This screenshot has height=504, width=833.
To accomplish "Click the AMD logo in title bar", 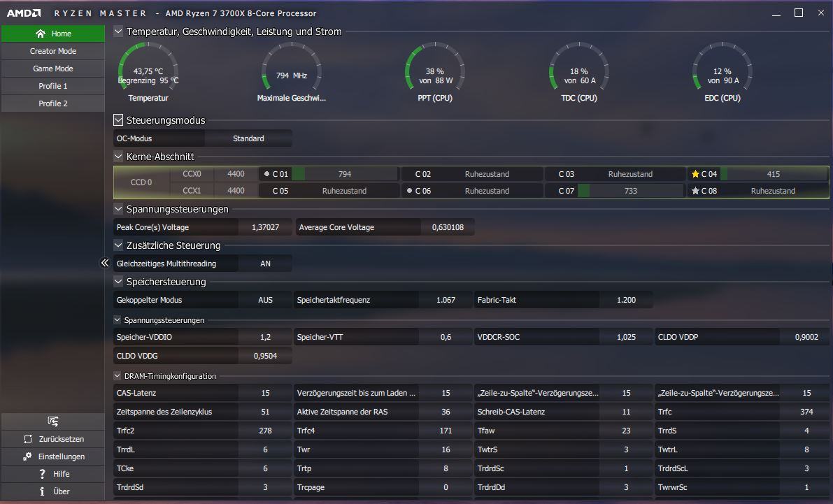I will [x=24, y=13].
